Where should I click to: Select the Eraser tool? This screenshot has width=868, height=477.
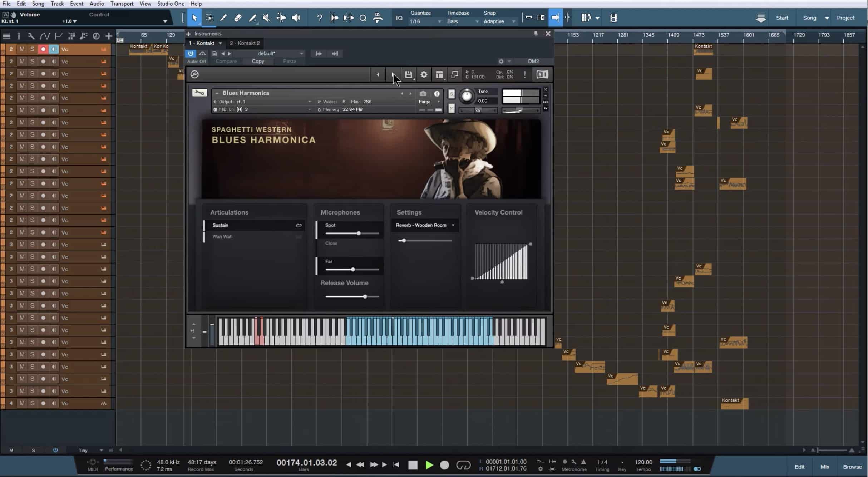(238, 18)
